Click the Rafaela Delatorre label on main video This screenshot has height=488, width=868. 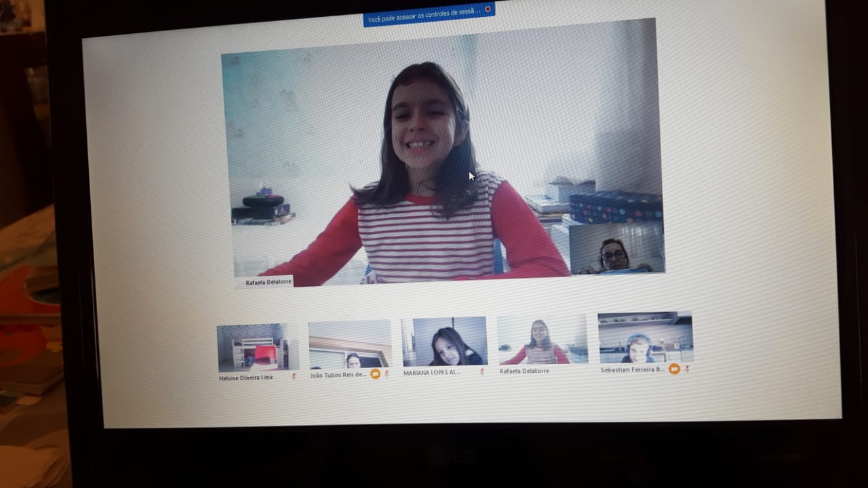click(x=269, y=282)
